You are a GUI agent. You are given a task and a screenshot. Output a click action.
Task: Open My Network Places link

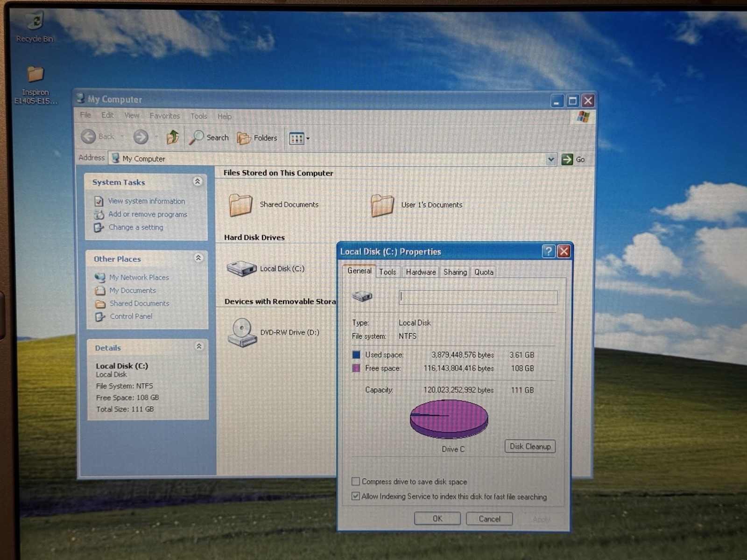(139, 277)
